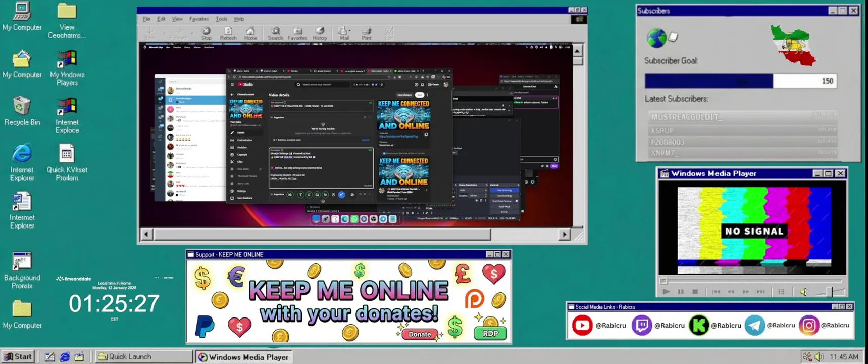
Task: Open the Edit menu
Action: (x=161, y=19)
